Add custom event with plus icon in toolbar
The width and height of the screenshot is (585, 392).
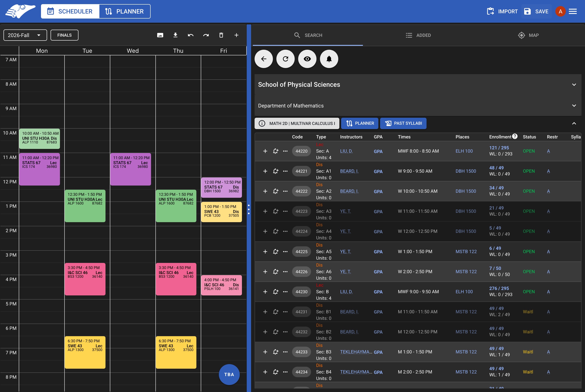(x=236, y=35)
